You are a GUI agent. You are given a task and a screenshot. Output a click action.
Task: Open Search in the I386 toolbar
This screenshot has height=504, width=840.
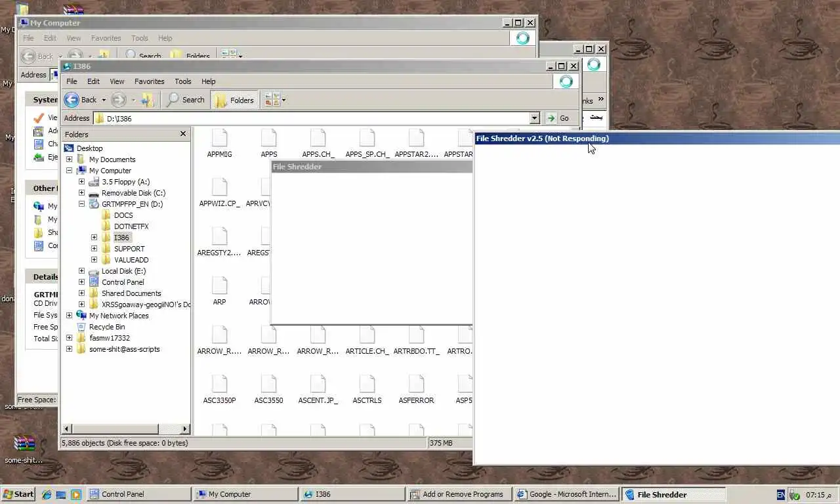186,100
